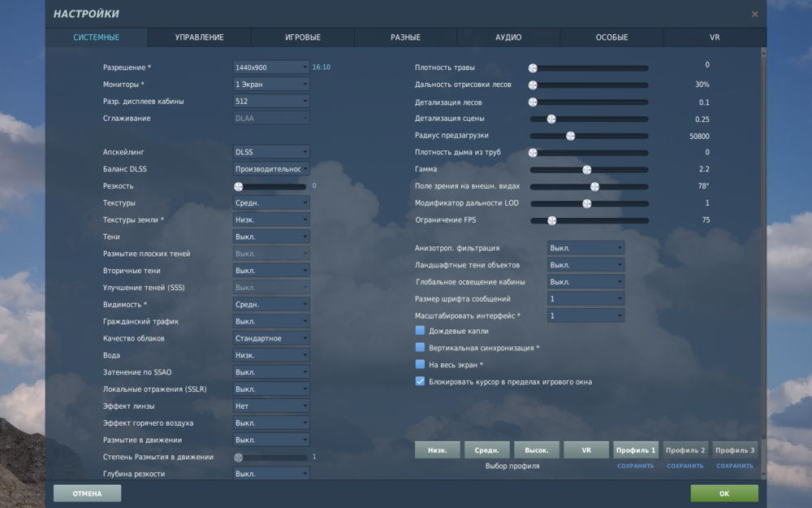Switch to the УПРАВЛЕНИЕ tab
This screenshot has height=508, width=812.
click(200, 37)
